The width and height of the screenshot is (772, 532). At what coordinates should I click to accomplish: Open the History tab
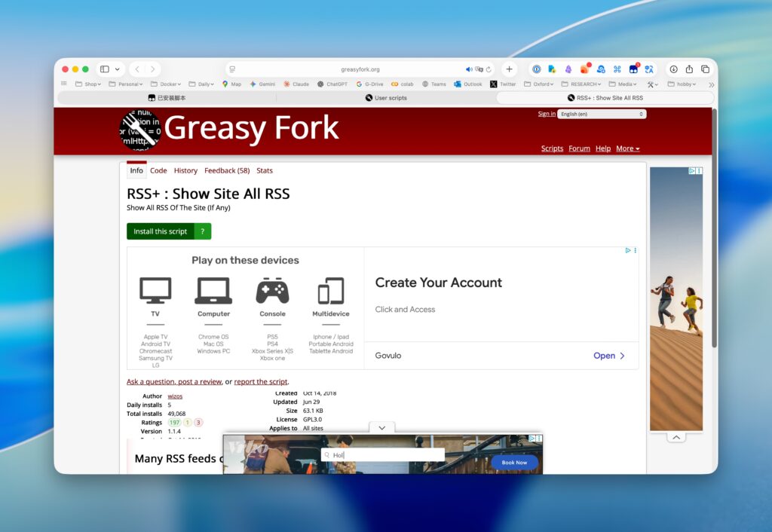tap(185, 171)
